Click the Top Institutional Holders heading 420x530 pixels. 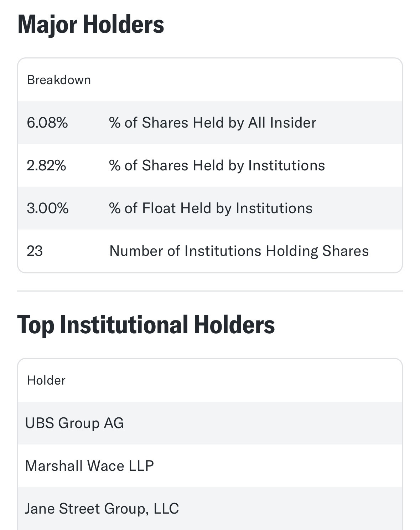click(146, 325)
